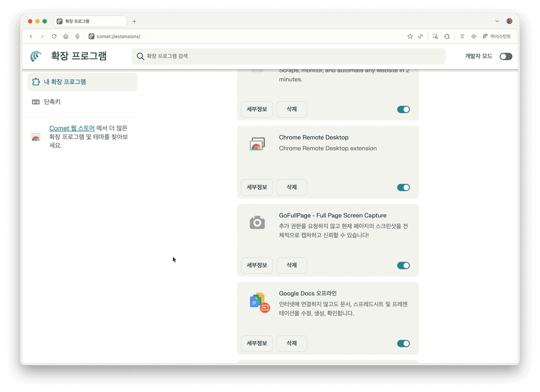The width and height of the screenshot is (540, 392).
Task: Select the 확장 프로그램 browser tab
Action: click(x=90, y=21)
